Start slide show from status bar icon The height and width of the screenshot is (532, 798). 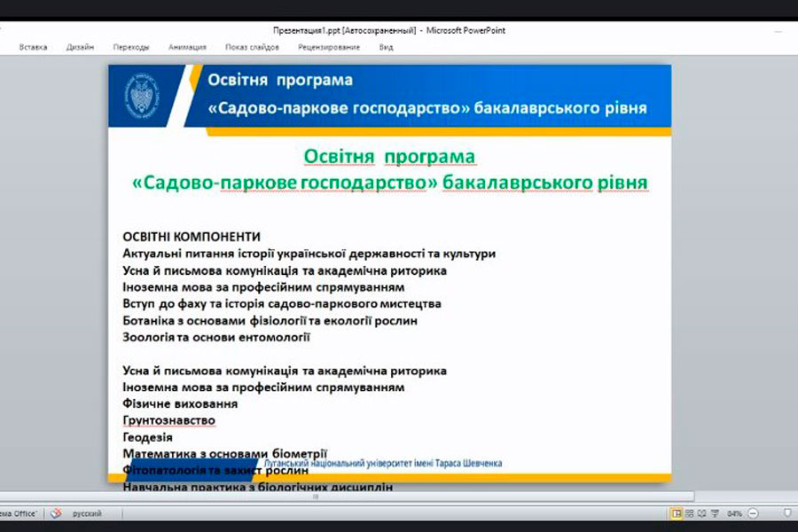tap(715, 513)
